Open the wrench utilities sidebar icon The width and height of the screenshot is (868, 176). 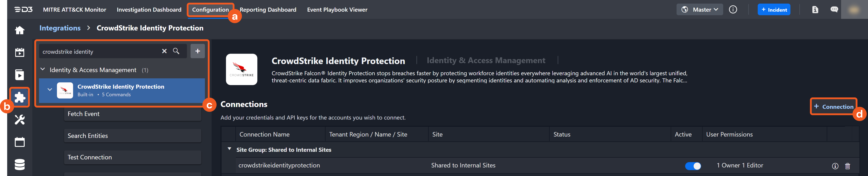click(x=20, y=120)
